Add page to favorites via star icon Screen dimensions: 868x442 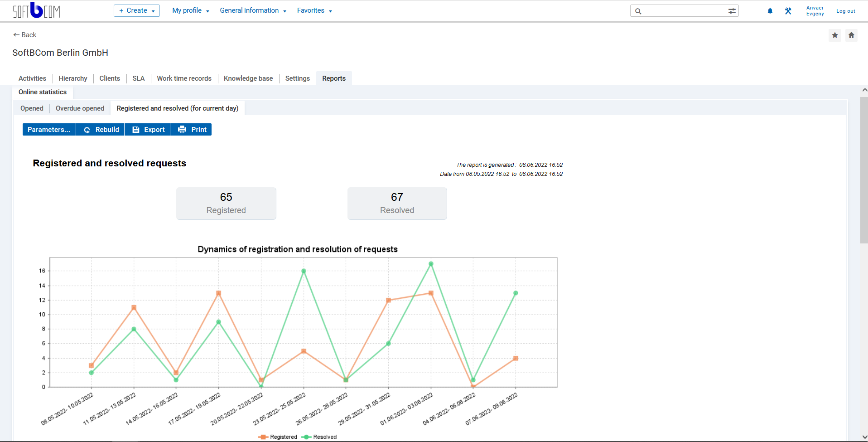coord(835,35)
